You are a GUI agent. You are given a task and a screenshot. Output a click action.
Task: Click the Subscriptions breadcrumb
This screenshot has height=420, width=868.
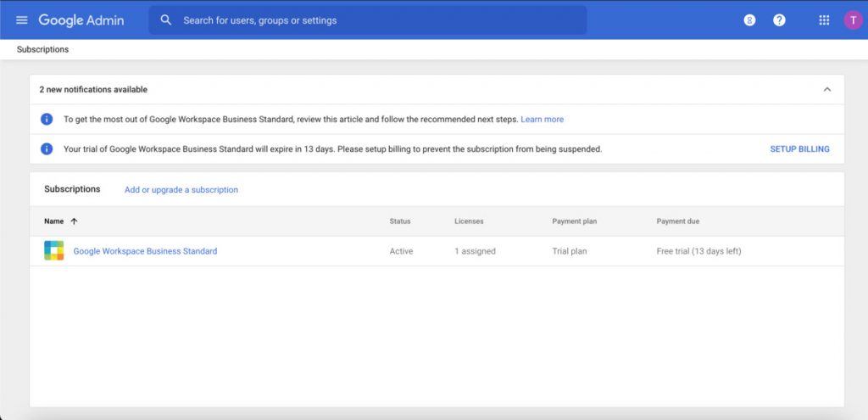point(42,49)
